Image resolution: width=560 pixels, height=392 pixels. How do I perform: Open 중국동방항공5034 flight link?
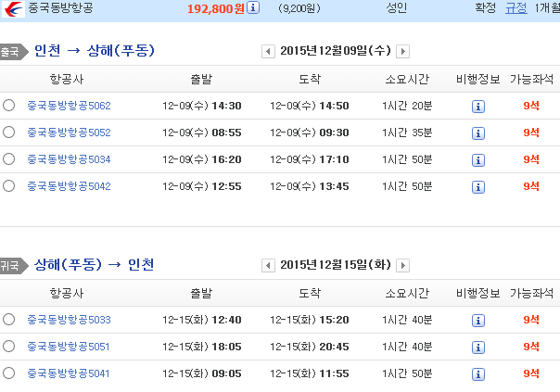tap(69, 159)
